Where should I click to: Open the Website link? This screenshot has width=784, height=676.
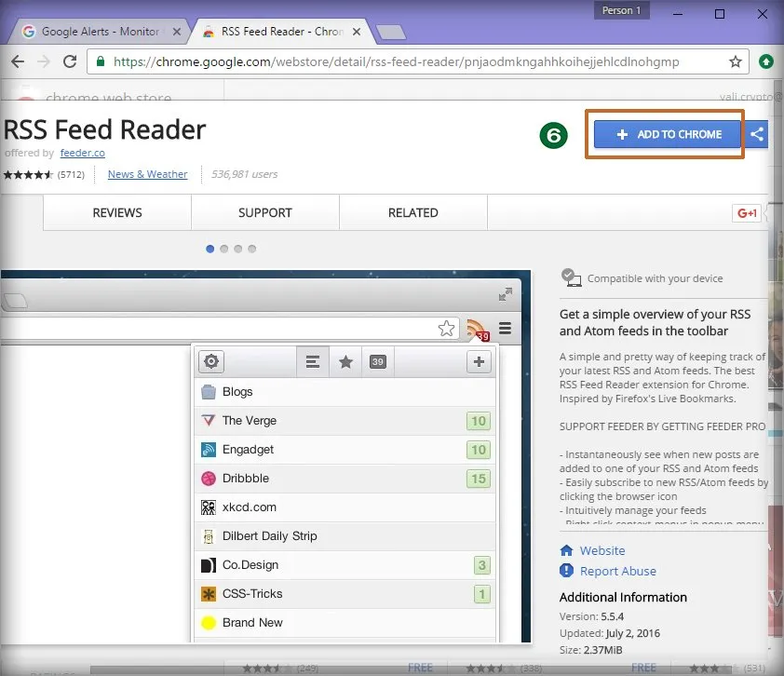(602, 550)
